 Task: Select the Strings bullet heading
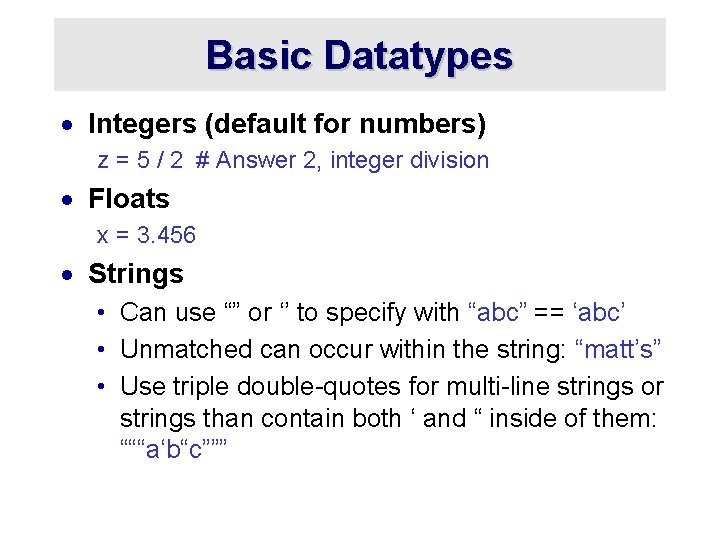coord(136,274)
